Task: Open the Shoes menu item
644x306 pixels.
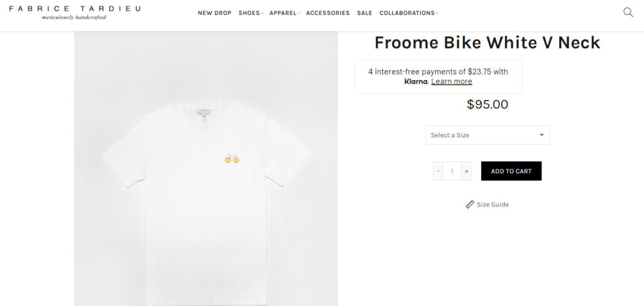Action: 248,13
